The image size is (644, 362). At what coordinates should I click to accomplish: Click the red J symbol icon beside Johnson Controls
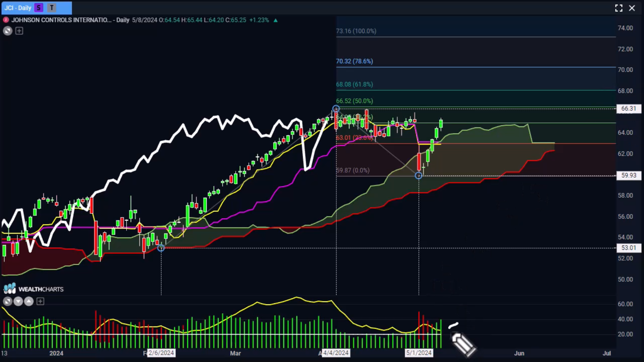6,20
